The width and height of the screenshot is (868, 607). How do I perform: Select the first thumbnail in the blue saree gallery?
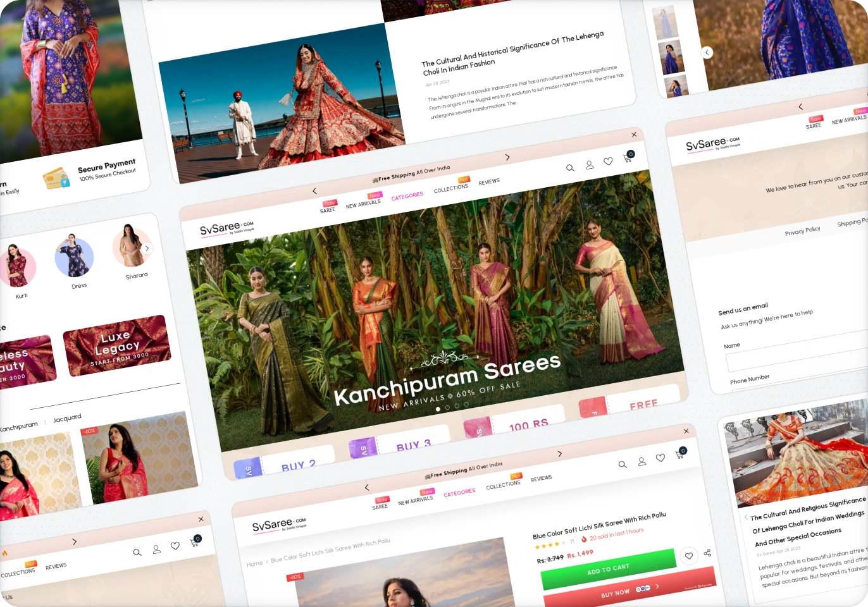click(x=665, y=22)
